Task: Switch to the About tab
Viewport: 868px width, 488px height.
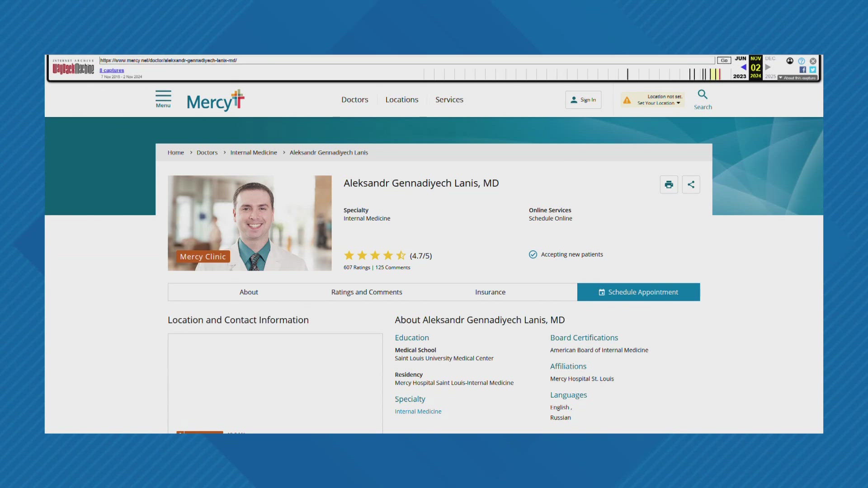Action: [249, 292]
